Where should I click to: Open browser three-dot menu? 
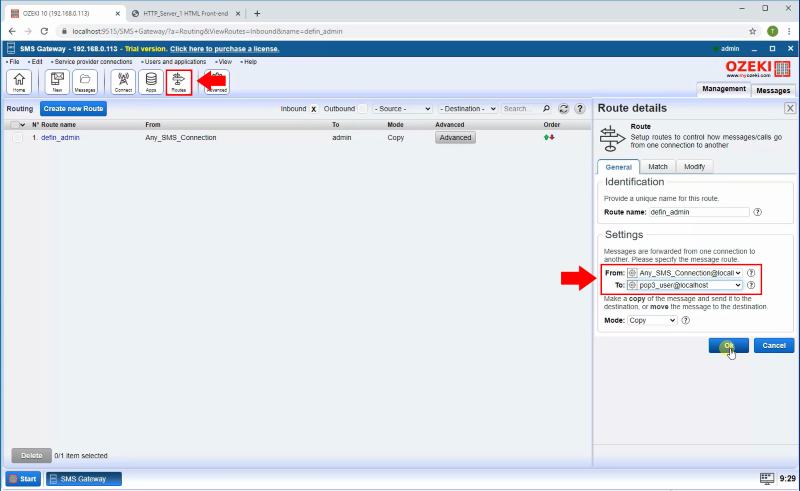(789, 31)
